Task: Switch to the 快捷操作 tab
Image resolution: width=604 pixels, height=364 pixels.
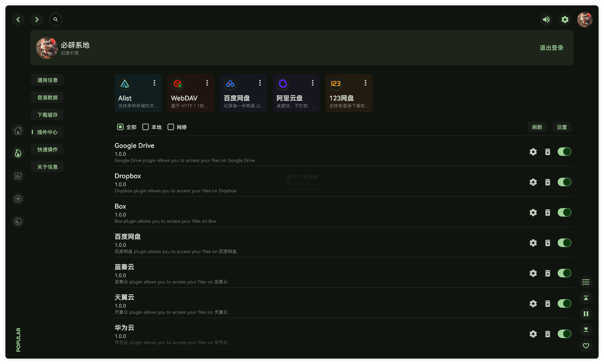Action: pos(47,149)
